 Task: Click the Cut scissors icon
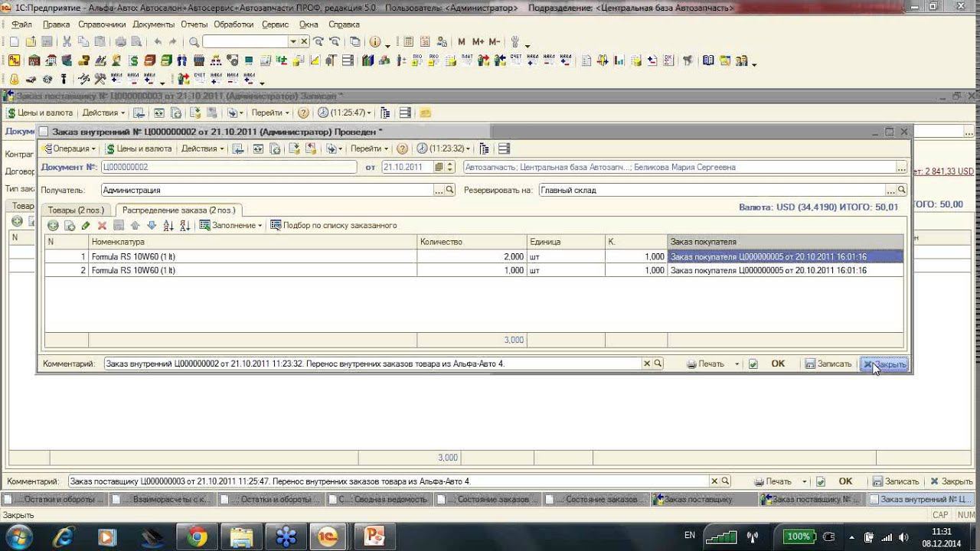(67, 41)
